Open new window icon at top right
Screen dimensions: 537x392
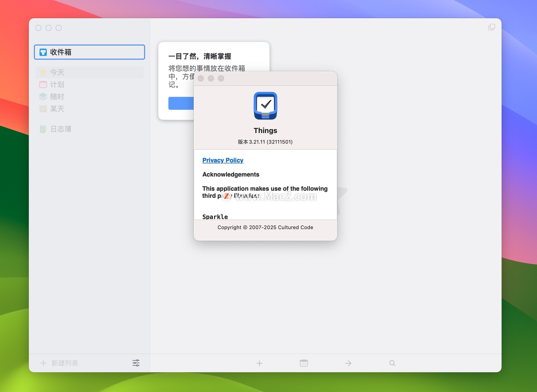click(492, 27)
